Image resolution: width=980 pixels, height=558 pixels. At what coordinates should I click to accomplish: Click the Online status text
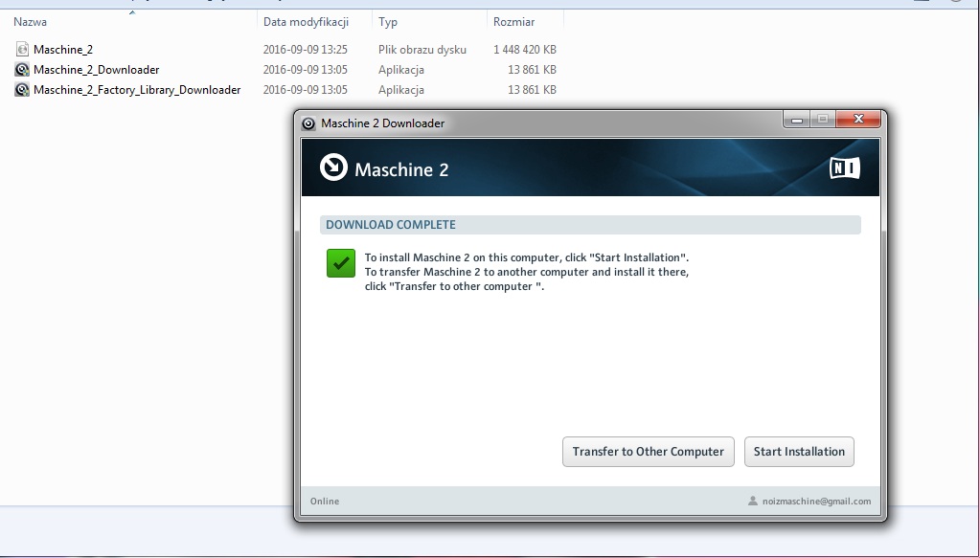click(x=325, y=502)
